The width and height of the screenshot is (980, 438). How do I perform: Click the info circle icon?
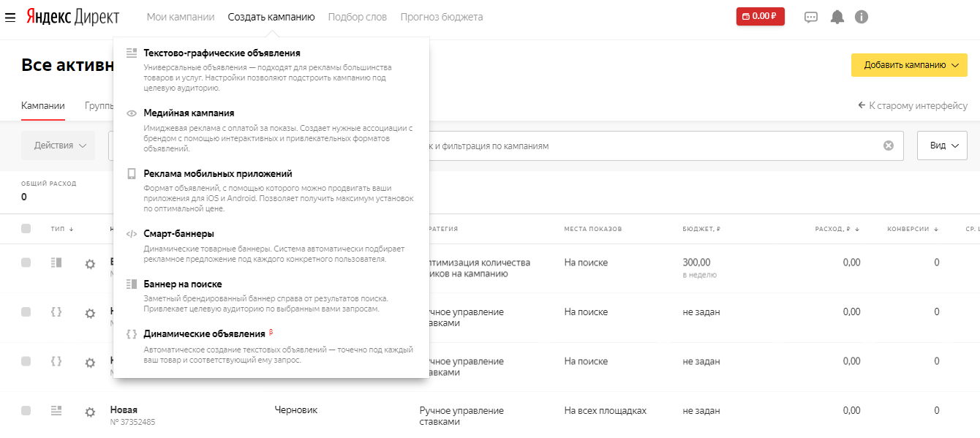click(862, 17)
